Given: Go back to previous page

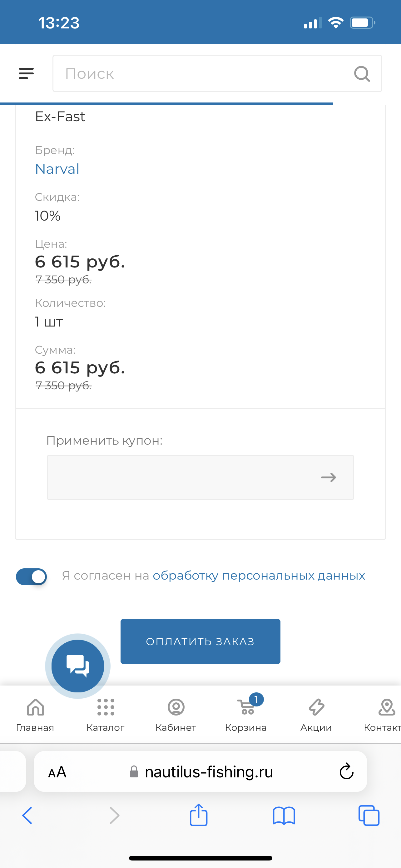Looking at the screenshot, I should coord(27,816).
